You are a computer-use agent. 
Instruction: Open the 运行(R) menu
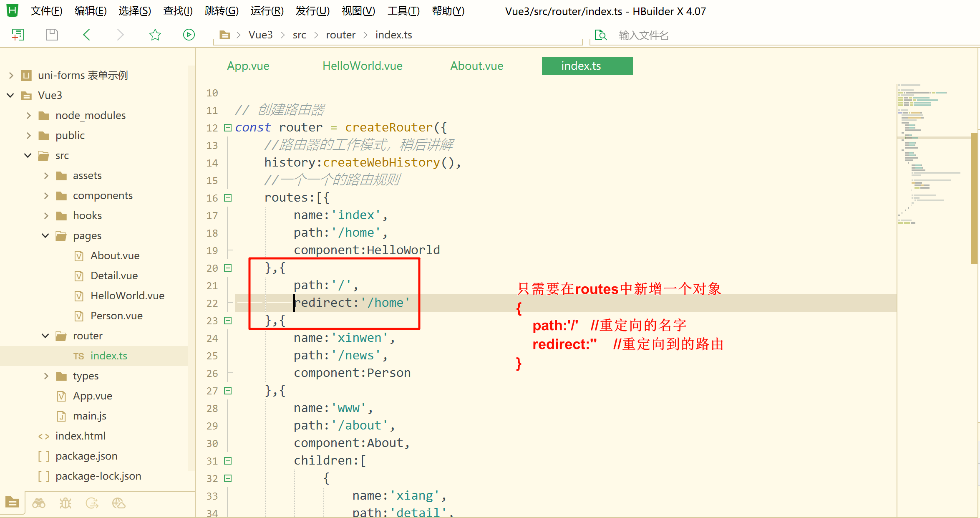[267, 11]
